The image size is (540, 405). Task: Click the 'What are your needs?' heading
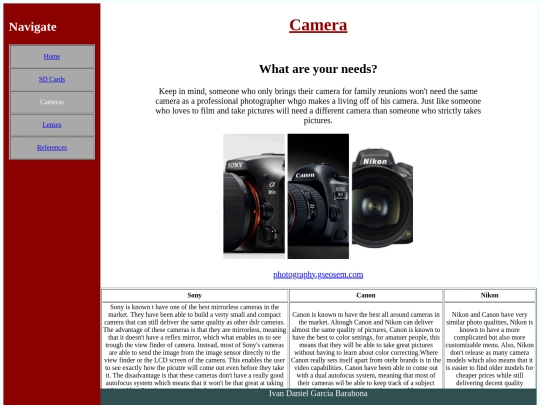(318, 69)
